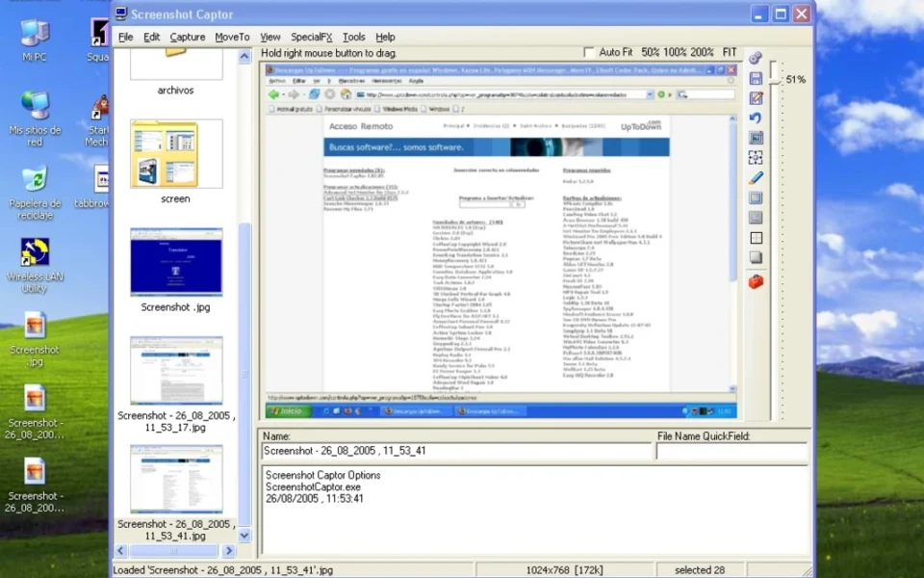This screenshot has width=924, height=578.
Task: Click the 'Loaded Screenshot' status bar message
Action: point(222,570)
